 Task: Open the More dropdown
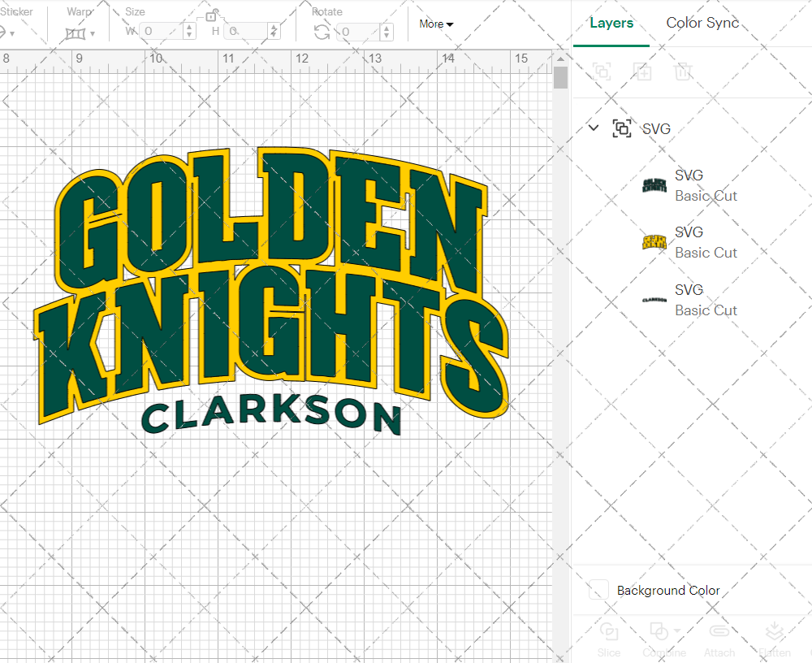[x=436, y=24]
